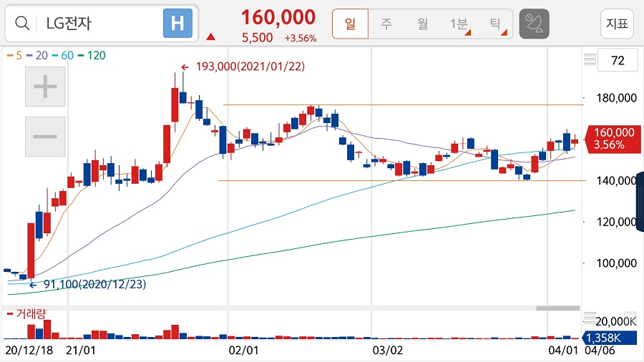Click the 04/06 date axis label
Viewport: 644px width, 362px height.
(x=600, y=350)
